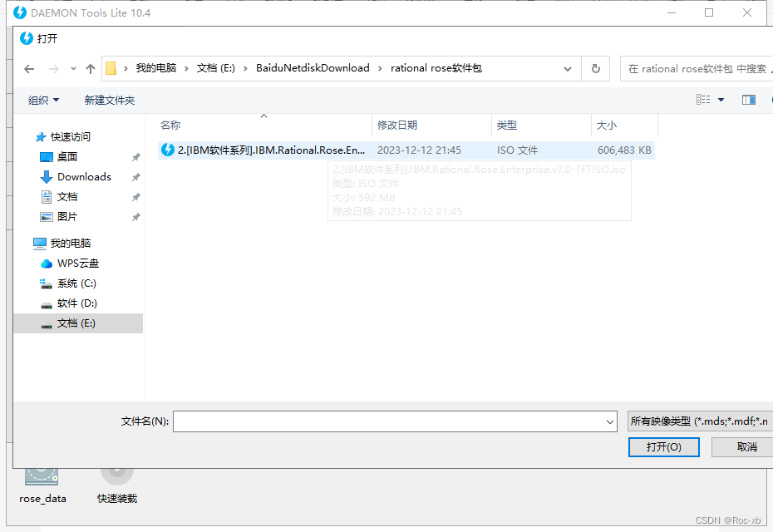Expand the file name dropdown arrow

click(x=610, y=421)
